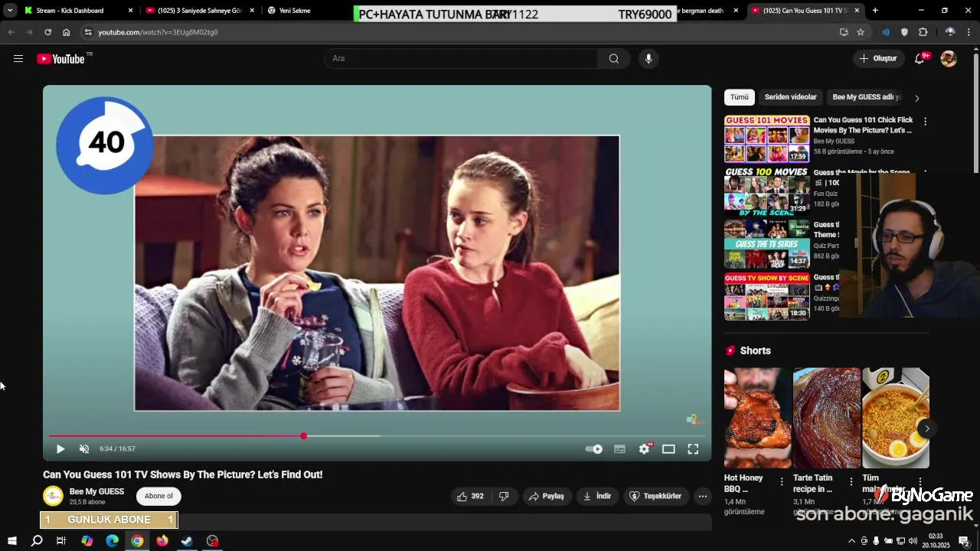Download the video with İndir
This screenshot has width=980, height=551.
[598, 497]
